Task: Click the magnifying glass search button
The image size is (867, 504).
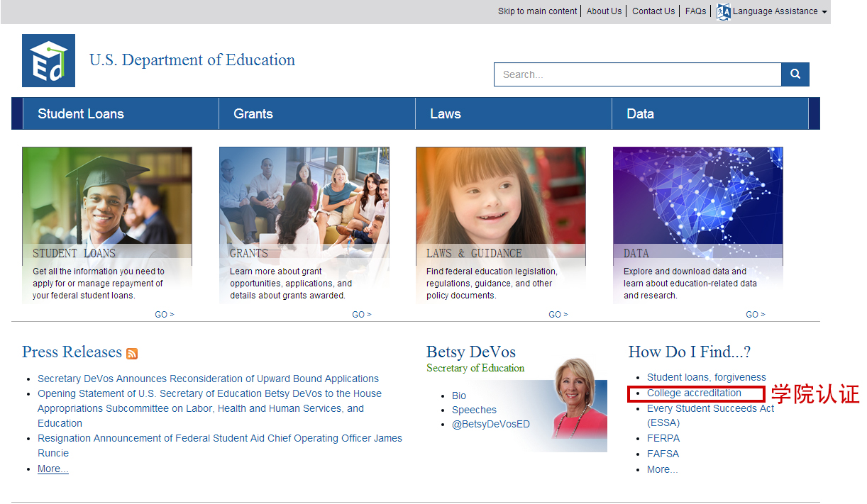Action: click(x=795, y=74)
